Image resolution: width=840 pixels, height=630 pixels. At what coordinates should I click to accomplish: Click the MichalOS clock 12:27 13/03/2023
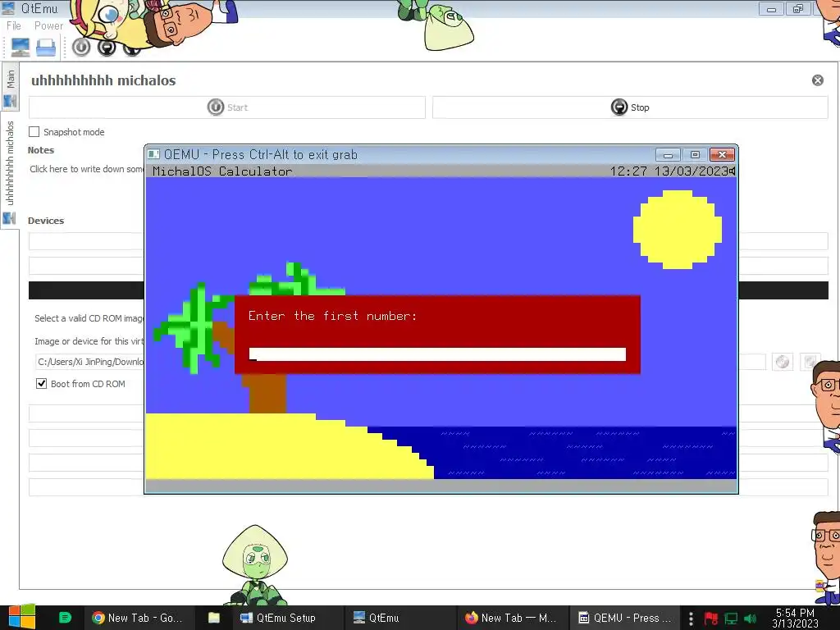pos(669,171)
